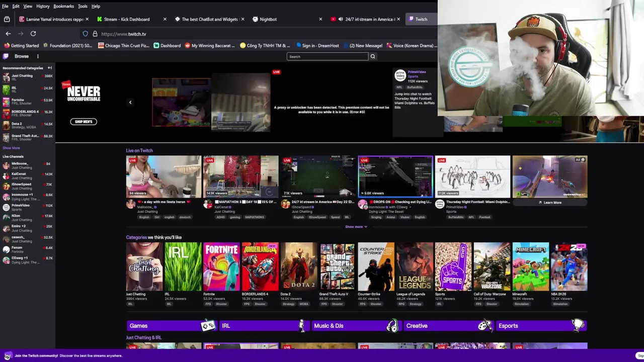The image size is (644, 362).
Task: Select the Counter-Strike 2 category card
Action: pos(376,266)
